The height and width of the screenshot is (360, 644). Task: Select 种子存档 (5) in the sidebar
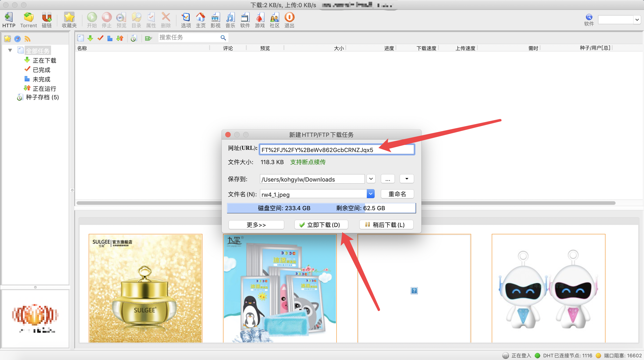(42, 97)
